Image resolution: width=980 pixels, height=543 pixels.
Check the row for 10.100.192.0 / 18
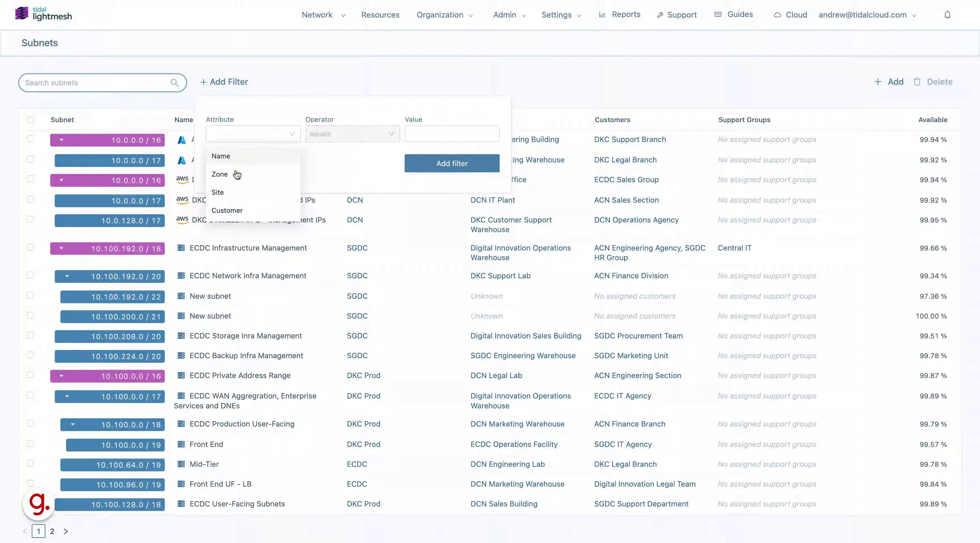(x=30, y=247)
